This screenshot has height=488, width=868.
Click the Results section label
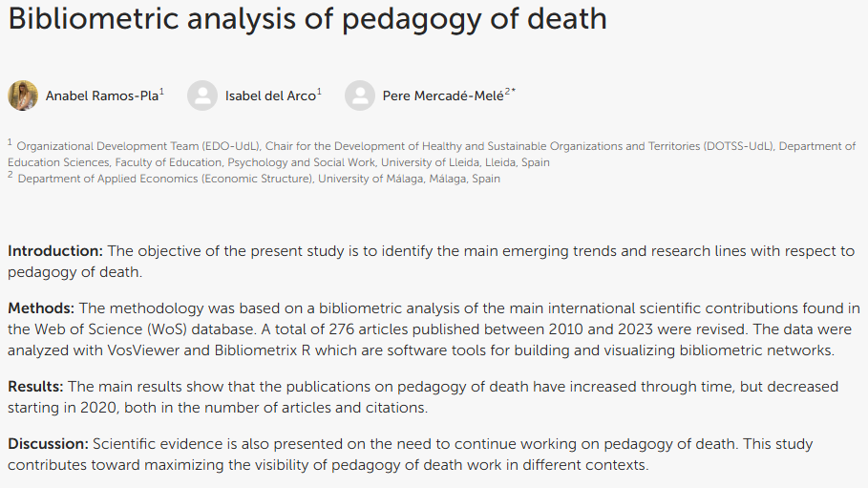[35, 386]
